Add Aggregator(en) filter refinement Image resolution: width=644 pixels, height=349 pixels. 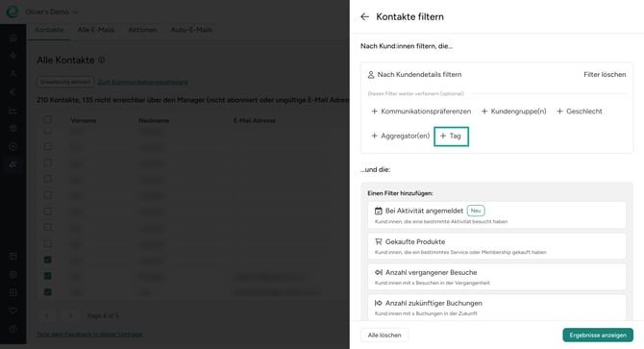click(x=401, y=136)
